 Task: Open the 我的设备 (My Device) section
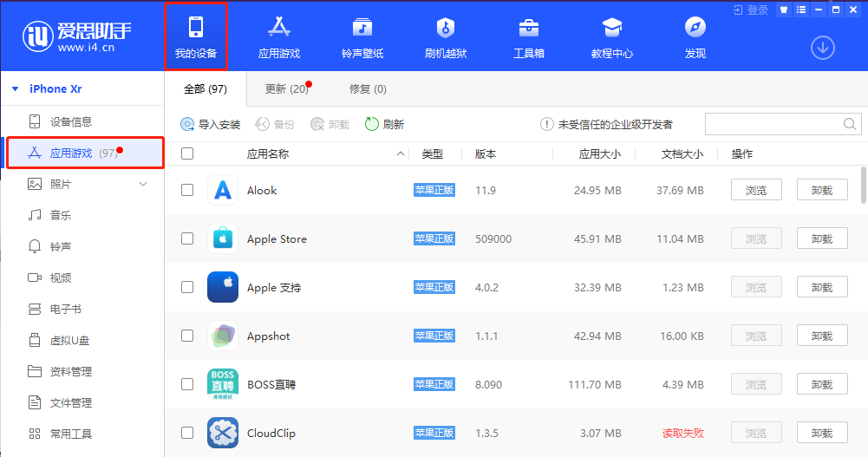tap(196, 36)
